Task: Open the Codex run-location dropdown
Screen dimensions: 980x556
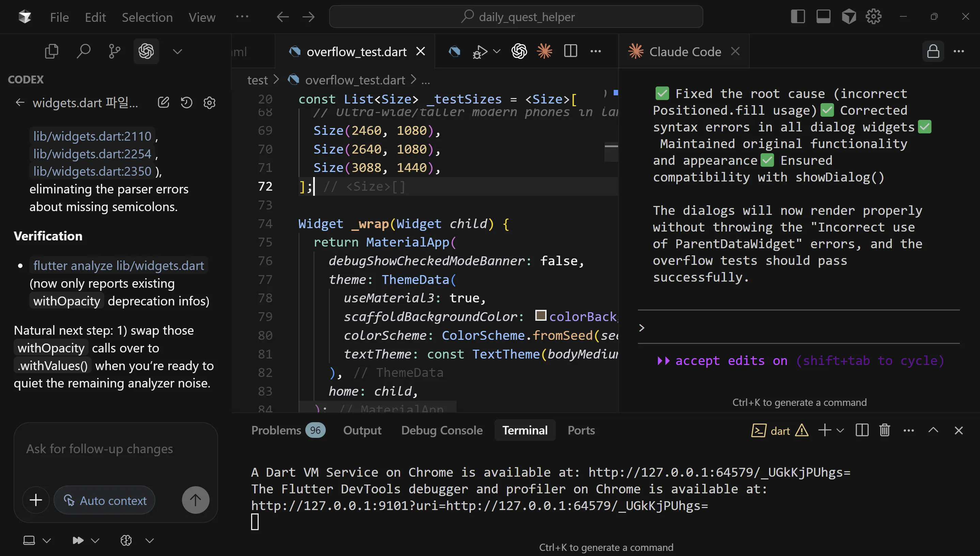Action: click(x=37, y=540)
